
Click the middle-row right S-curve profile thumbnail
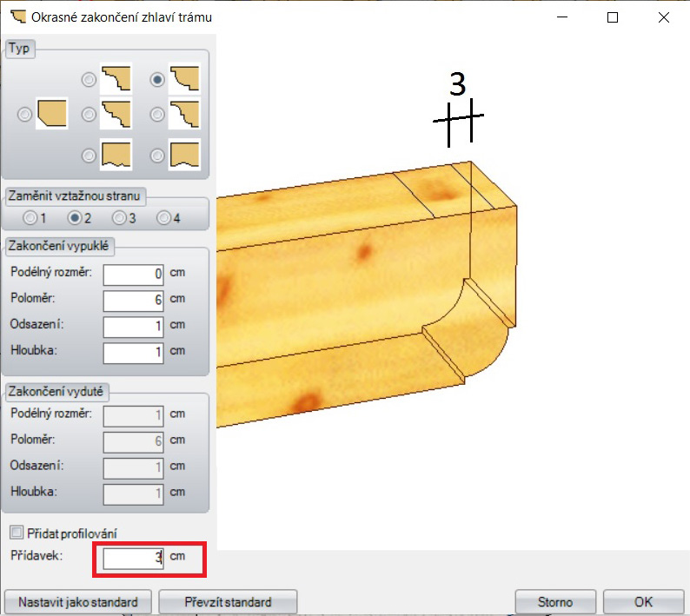pos(184,114)
